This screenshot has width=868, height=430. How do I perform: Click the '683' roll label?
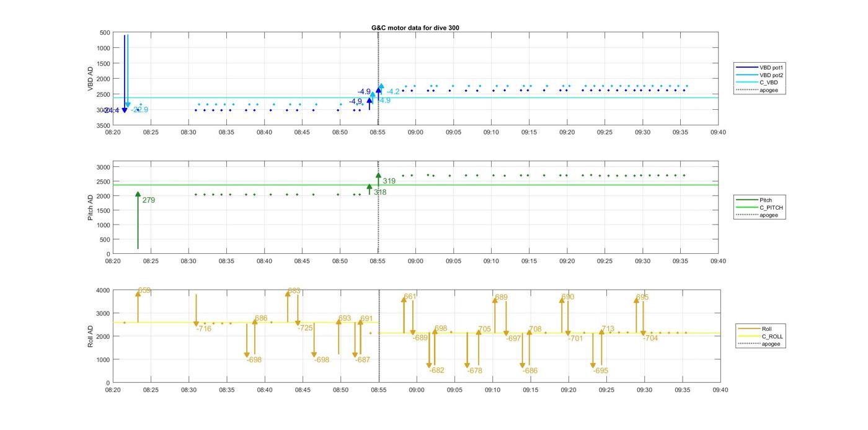(x=294, y=291)
